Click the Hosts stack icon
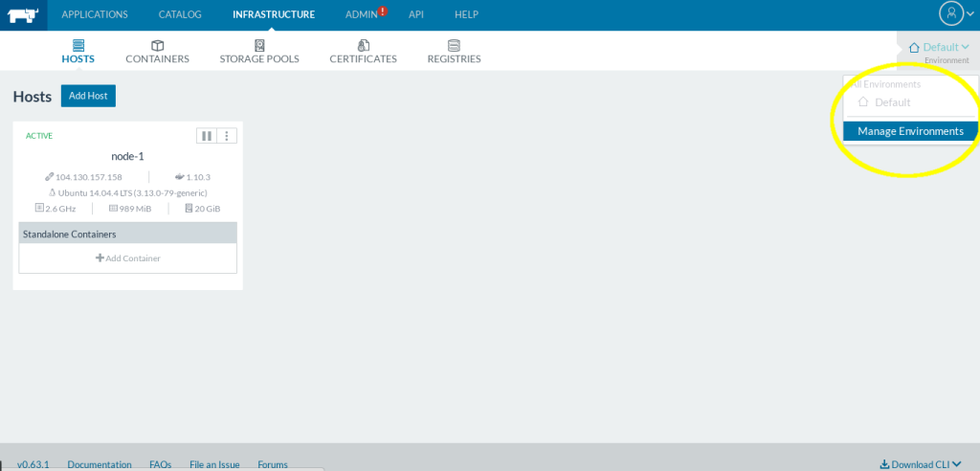 78,45
